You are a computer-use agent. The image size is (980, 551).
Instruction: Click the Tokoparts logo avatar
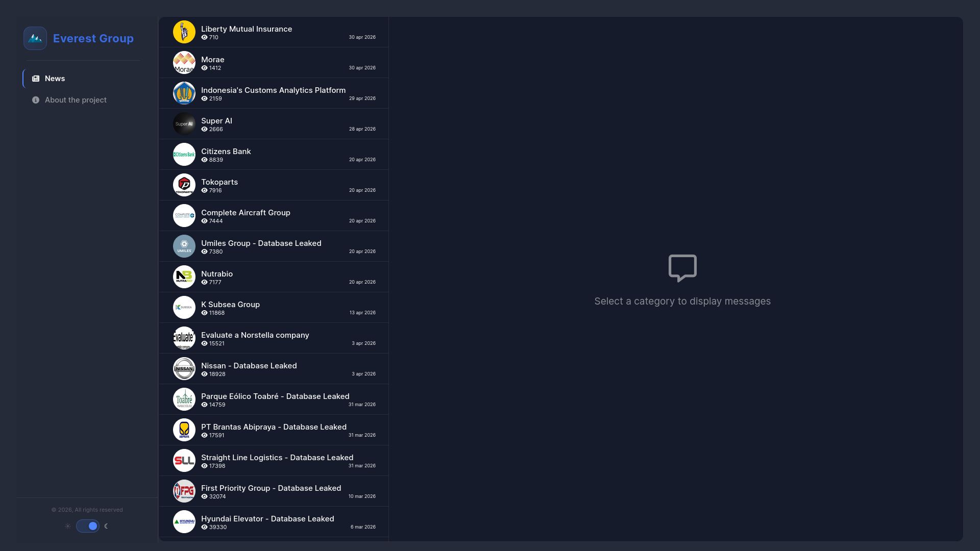(x=184, y=185)
